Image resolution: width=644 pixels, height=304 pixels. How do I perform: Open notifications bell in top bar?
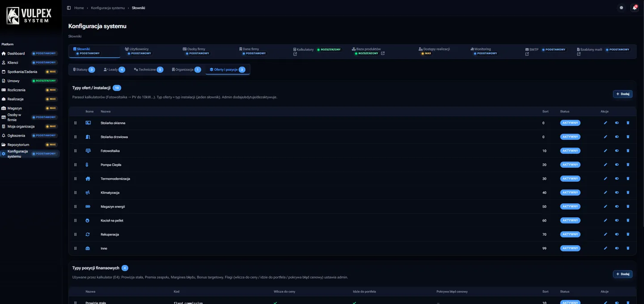coord(634,8)
